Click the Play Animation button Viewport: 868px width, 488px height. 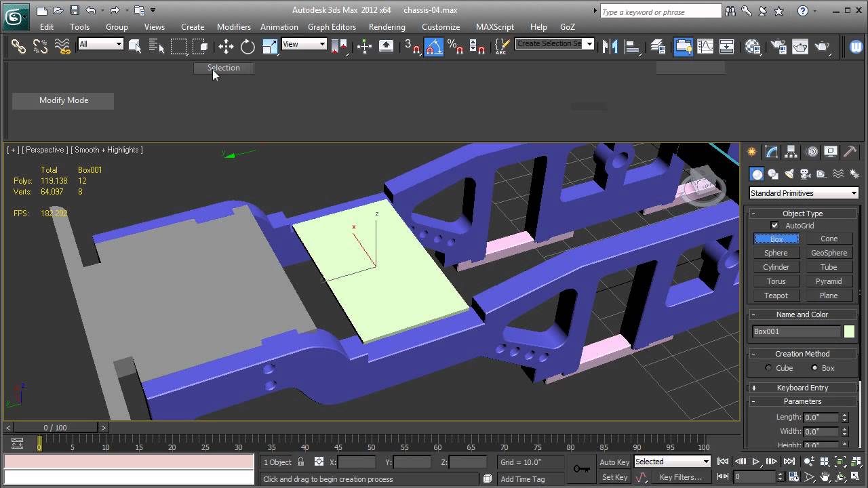click(x=756, y=462)
